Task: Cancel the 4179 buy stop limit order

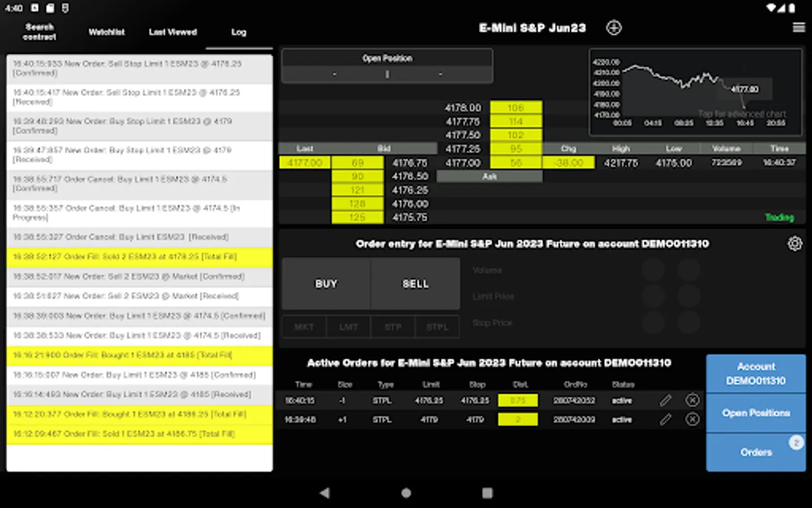Action: pos(692,419)
